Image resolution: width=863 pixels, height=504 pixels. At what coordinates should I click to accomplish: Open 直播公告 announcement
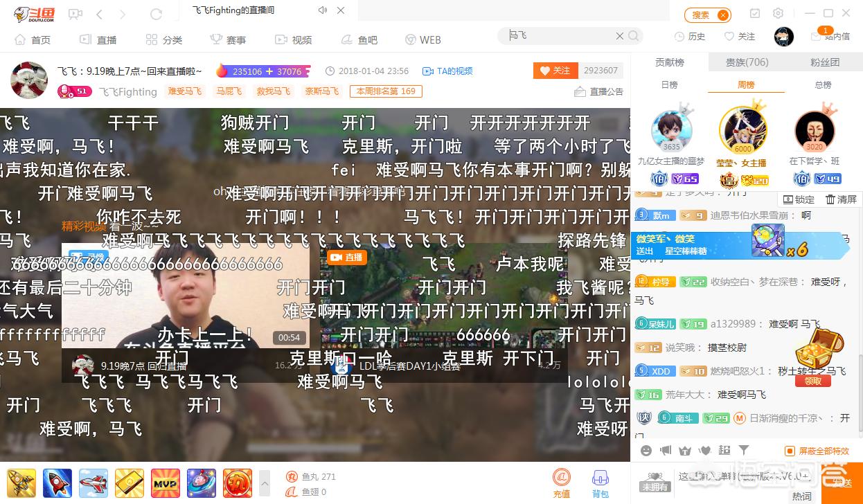[x=599, y=91]
